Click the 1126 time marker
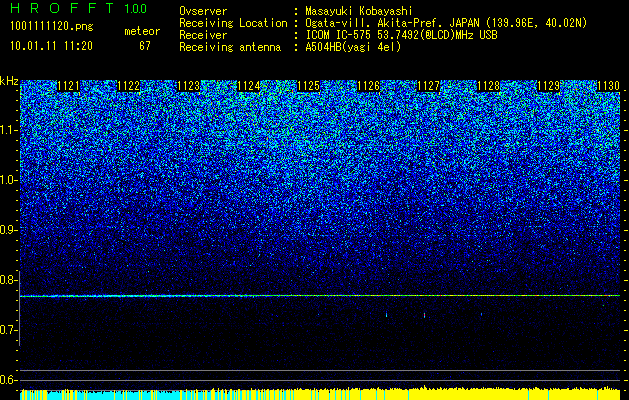Image resolution: width=629 pixels, height=400 pixels. coord(368,86)
